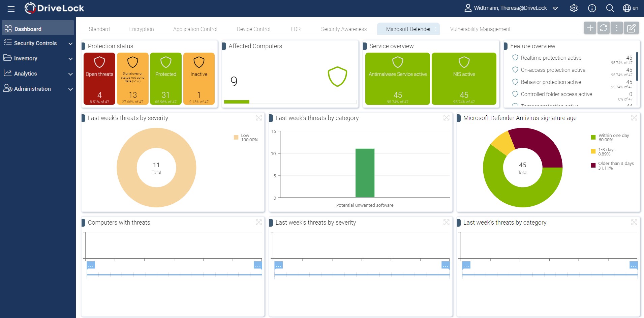644x318 pixels.
Task: Edit the dashboard layout
Action: pyautogui.click(x=631, y=28)
